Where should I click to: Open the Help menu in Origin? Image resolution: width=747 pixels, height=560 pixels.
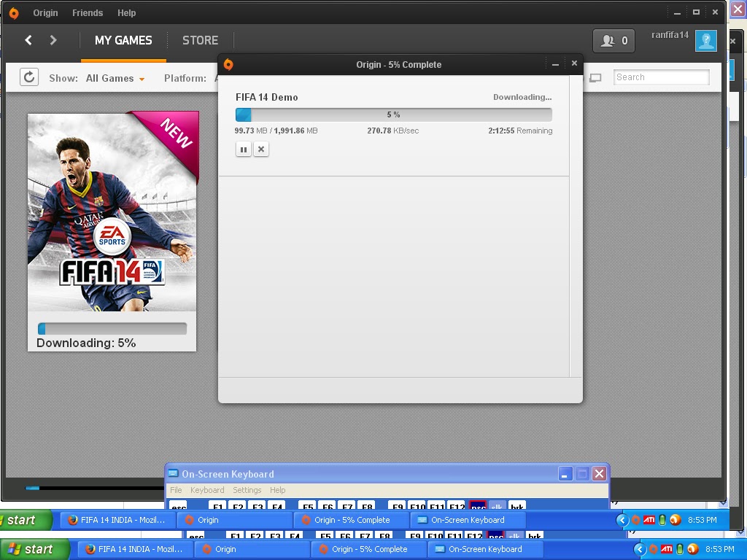[127, 13]
